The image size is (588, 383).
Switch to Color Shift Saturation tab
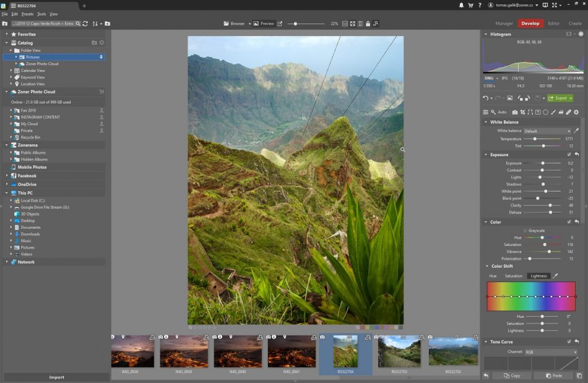coord(513,276)
